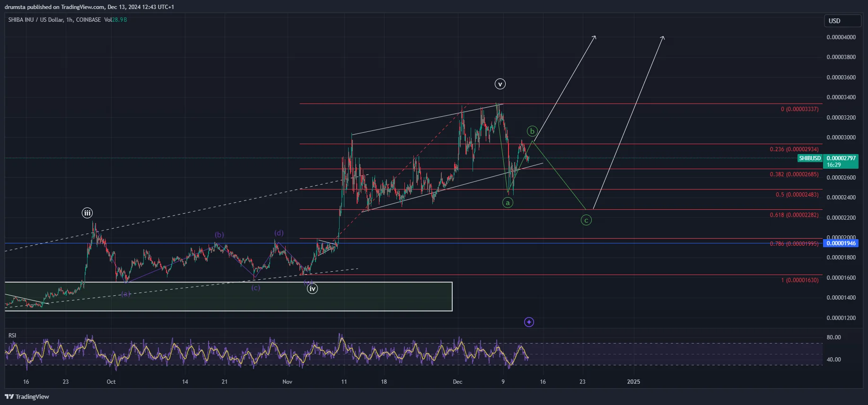Click the RSI indicator label

(12, 336)
